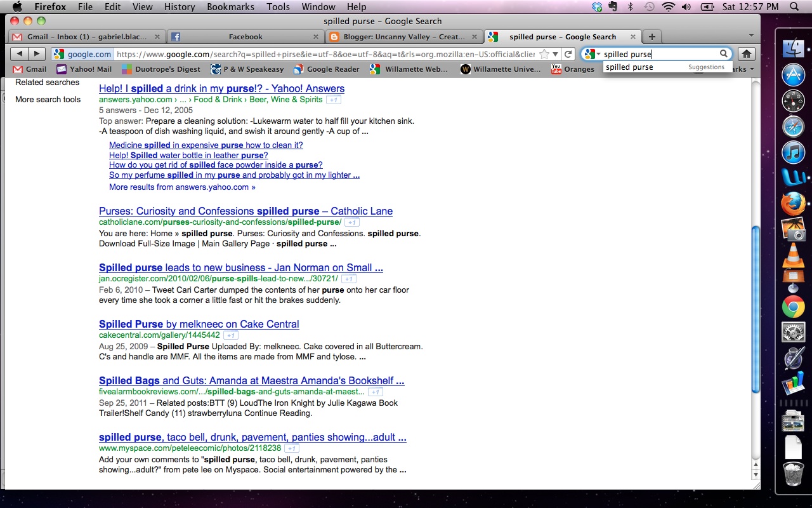
Task: Click the scrollbar down arrow
Action: 755,474
